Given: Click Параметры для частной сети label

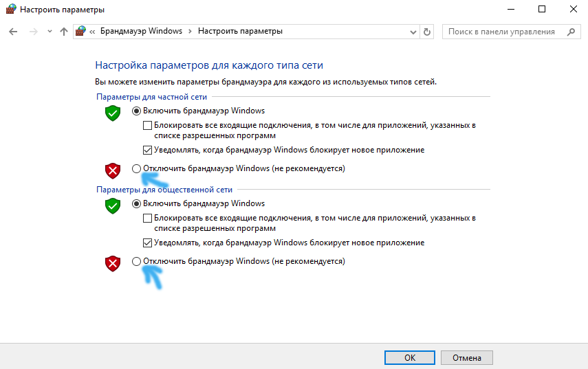Looking at the screenshot, I should (151, 97).
